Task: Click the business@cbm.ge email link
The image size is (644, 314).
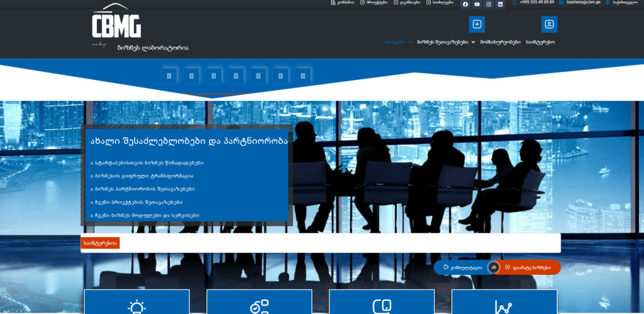Action: click(x=578, y=3)
